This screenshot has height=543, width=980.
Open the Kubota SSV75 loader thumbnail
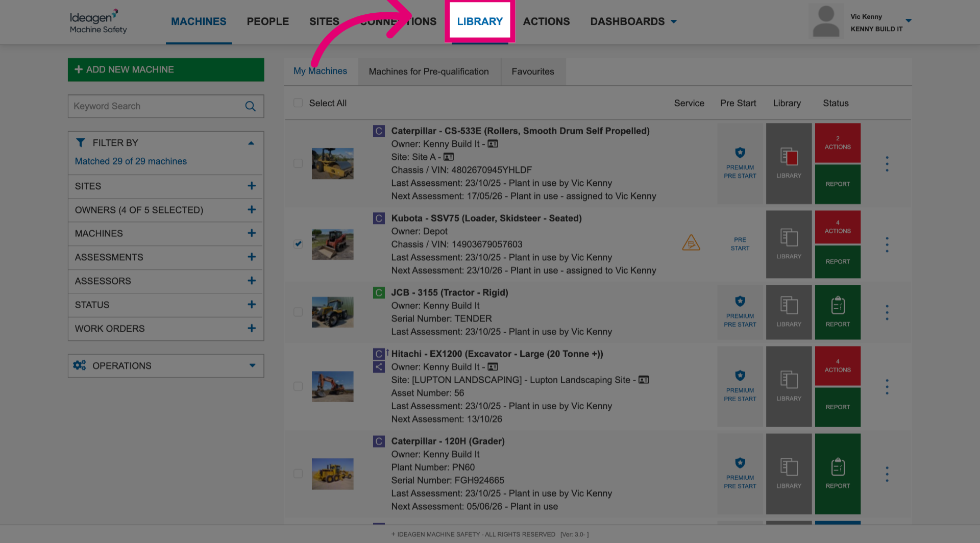coord(333,244)
